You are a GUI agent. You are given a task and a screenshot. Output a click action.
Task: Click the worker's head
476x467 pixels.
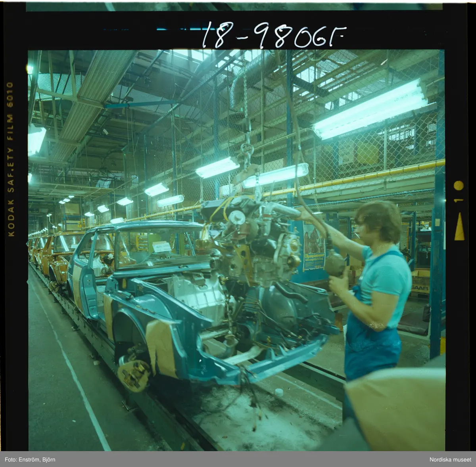(377, 223)
